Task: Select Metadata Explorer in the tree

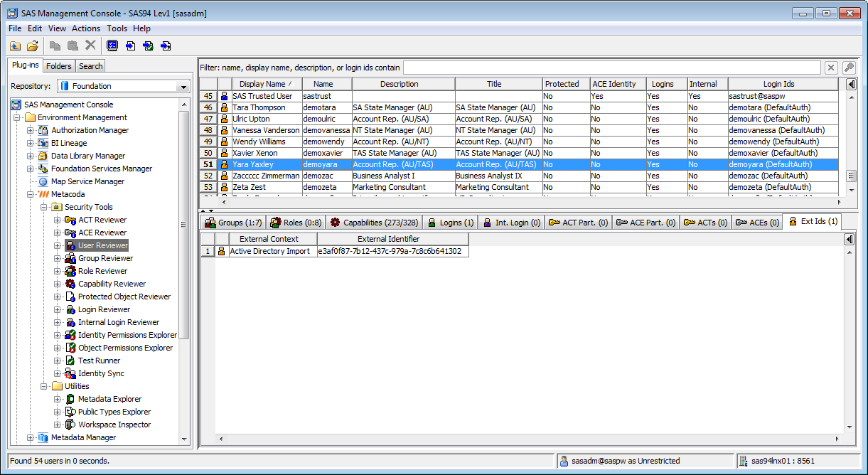Action: [109, 399]
